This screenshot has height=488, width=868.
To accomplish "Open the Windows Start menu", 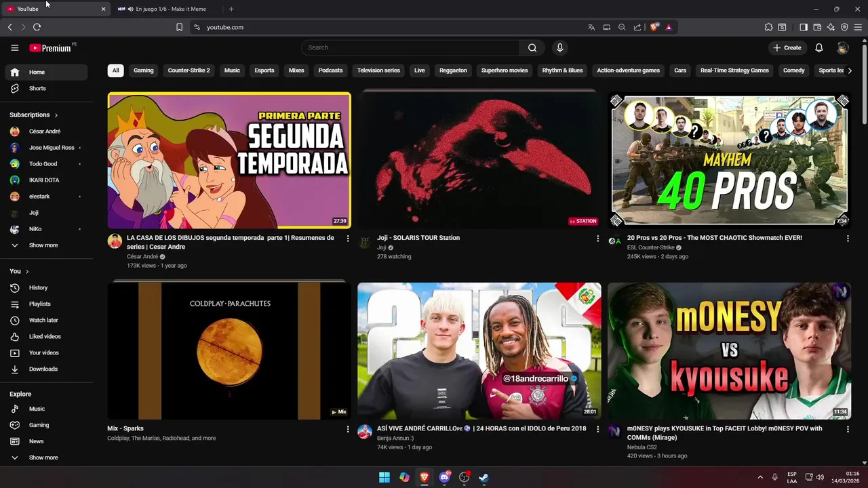I will [384, 477].
